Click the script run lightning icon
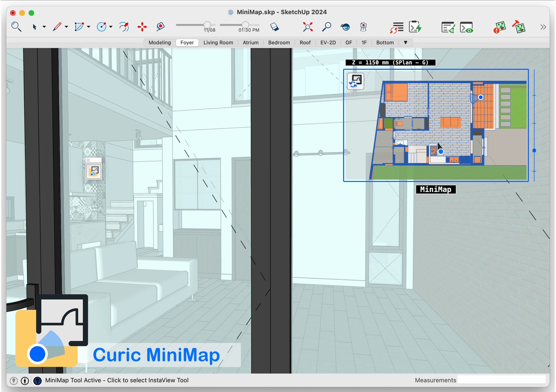This screenshot has height=392, width=556. tap(415, 27)
